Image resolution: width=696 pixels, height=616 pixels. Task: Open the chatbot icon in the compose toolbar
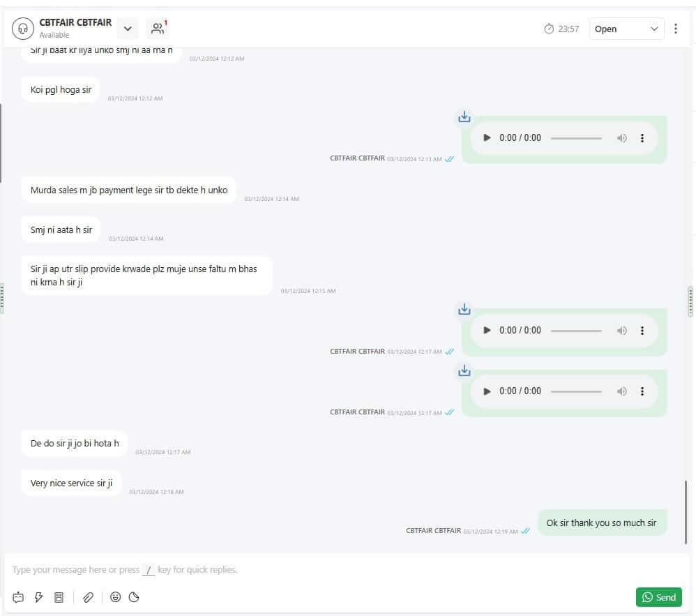(18, 597)
